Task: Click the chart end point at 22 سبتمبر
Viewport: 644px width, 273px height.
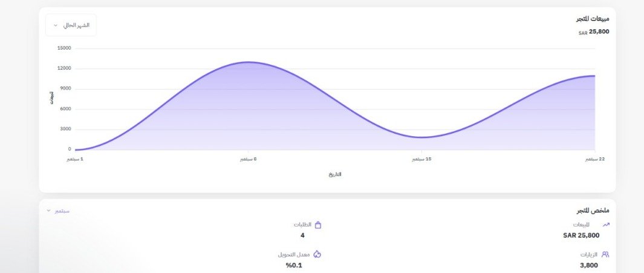Action: pyautogui.click(x=594, y=76)
